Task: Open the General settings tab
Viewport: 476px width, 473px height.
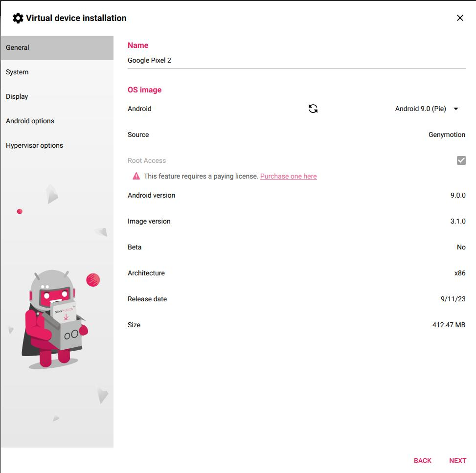Action: 57,47
